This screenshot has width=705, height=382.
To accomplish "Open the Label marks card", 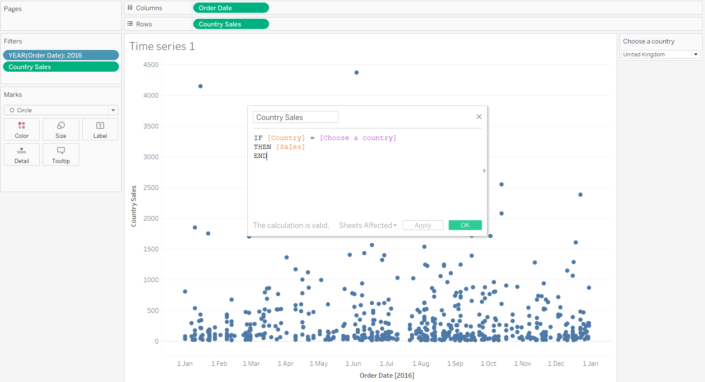I will pos(100,129).
